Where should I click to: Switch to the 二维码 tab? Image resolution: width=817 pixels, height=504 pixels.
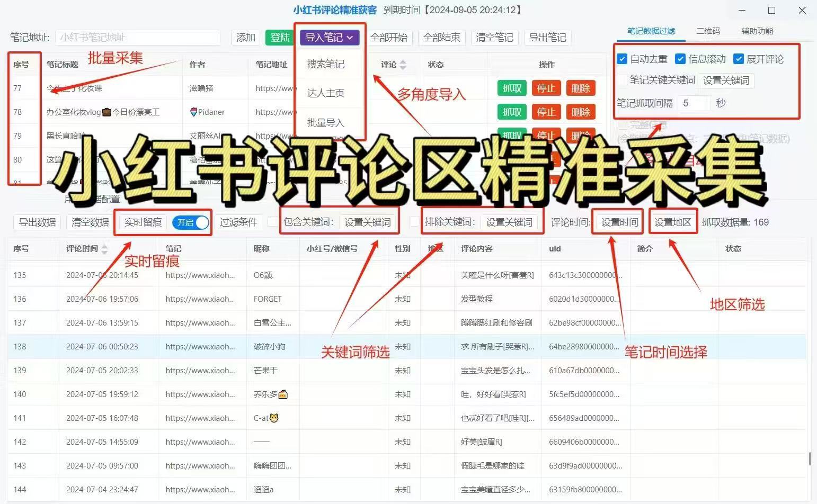(708, 31)
